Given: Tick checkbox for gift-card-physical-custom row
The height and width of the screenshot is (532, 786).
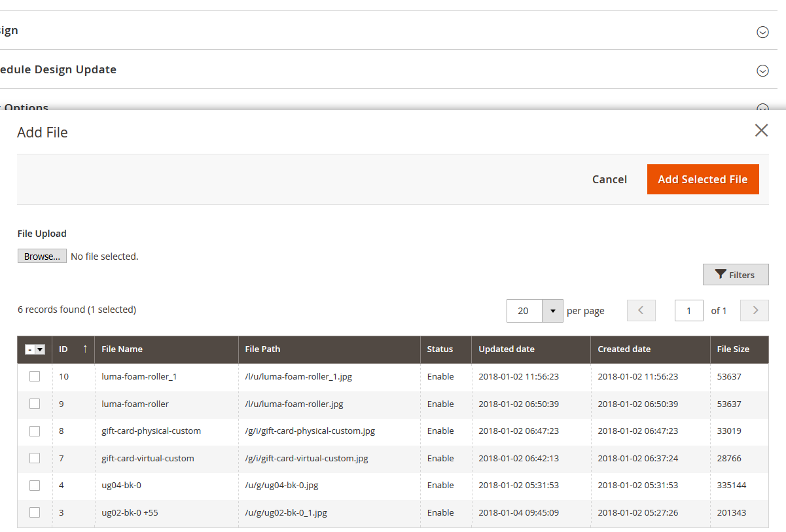Looking at the screenshot, I should click(x=35, y=431).
